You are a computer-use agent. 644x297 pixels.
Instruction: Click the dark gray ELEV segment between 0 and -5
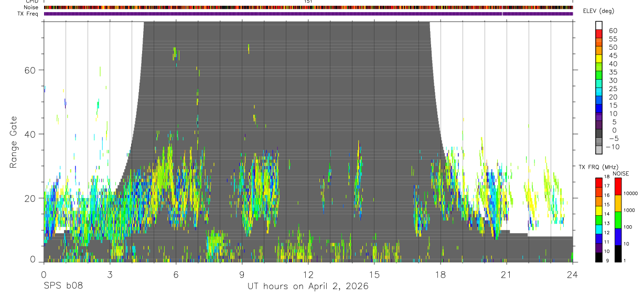pyautogui.click(x=599, y=133)
